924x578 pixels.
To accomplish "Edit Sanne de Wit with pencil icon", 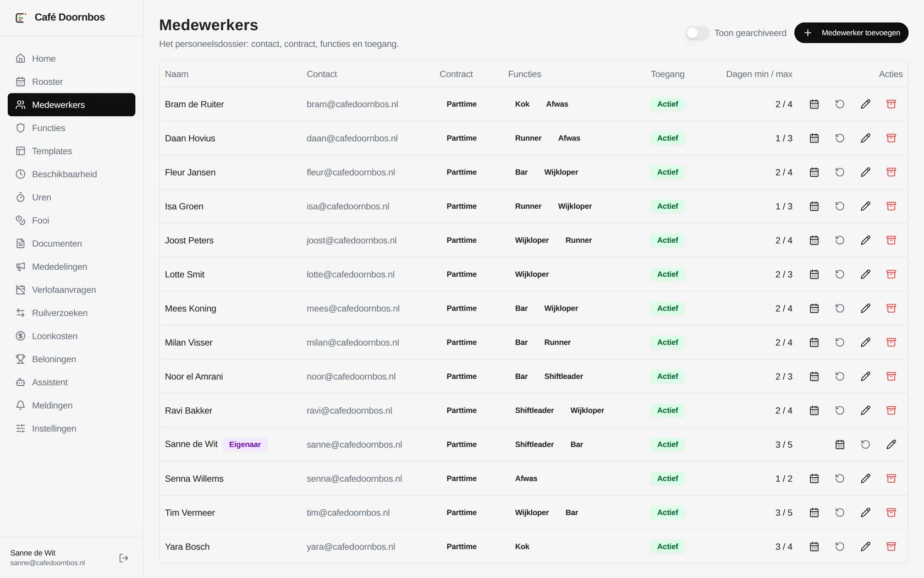I will click(x=892, y=444).
